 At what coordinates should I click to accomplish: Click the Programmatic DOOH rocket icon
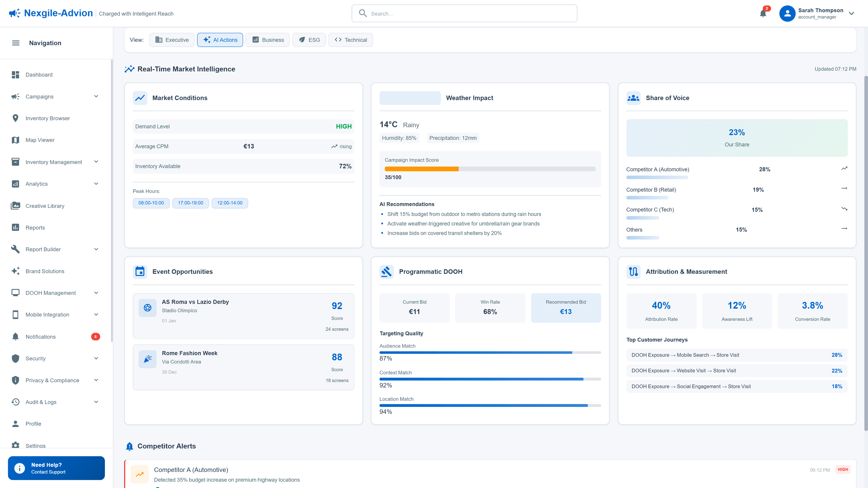point(387,271)
